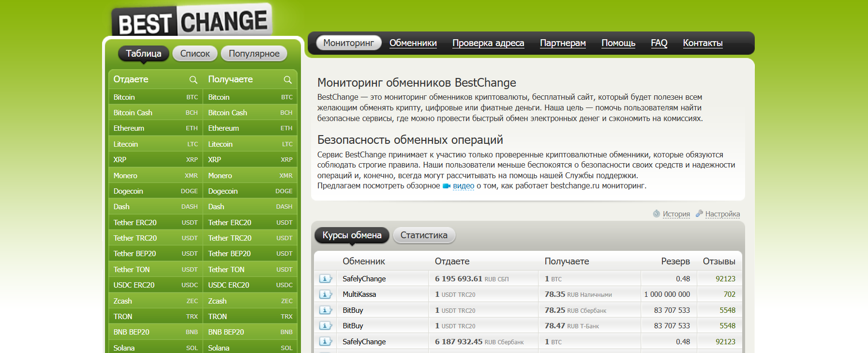This screenshot has width=868, height=353.
Task: Click the Настройка wrench icon
Action: [x=699, y=214]
